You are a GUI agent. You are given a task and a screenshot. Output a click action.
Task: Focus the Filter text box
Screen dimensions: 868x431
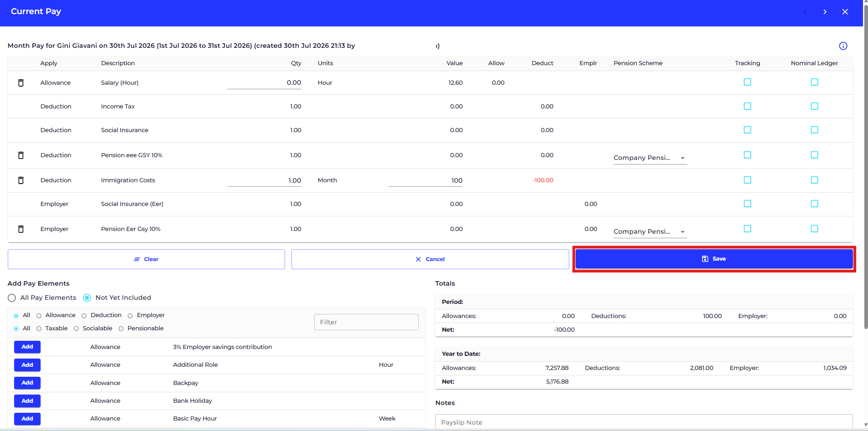pyautogui.click(x=366, y=322)
